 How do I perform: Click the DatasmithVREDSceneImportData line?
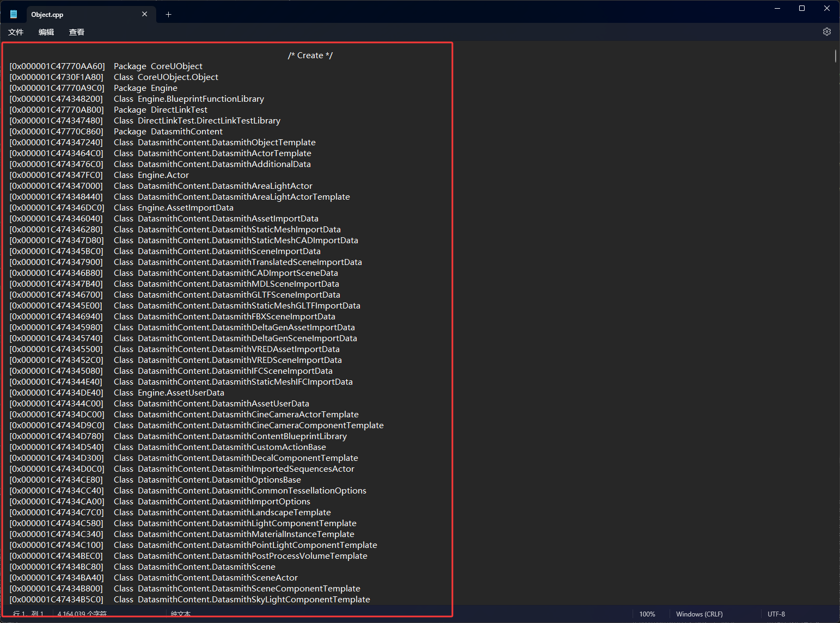point(176,360)
